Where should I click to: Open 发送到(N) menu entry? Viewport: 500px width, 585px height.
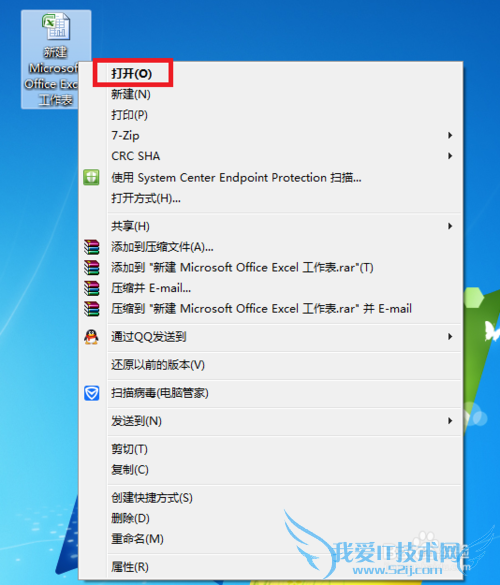point(271,421)
